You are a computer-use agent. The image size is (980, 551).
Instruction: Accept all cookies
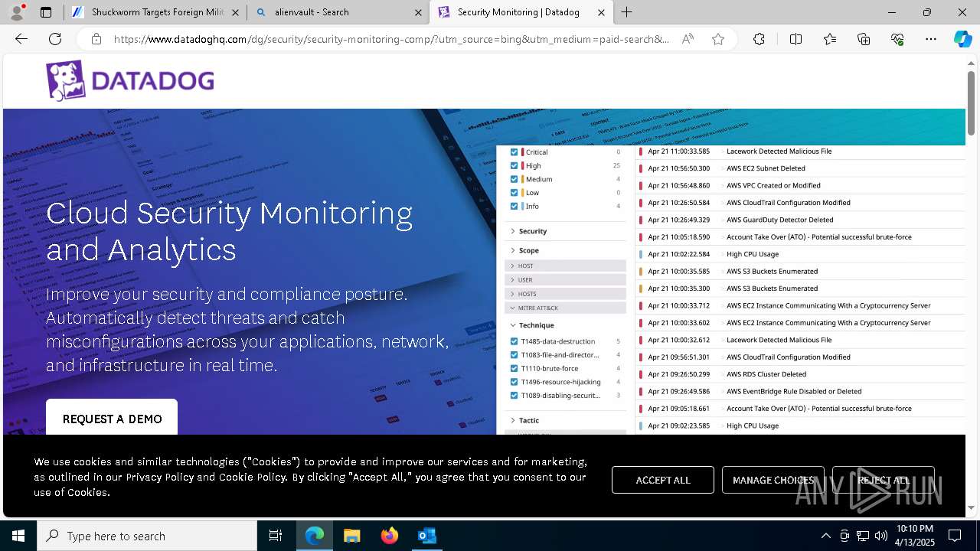[x=663, y=480]
